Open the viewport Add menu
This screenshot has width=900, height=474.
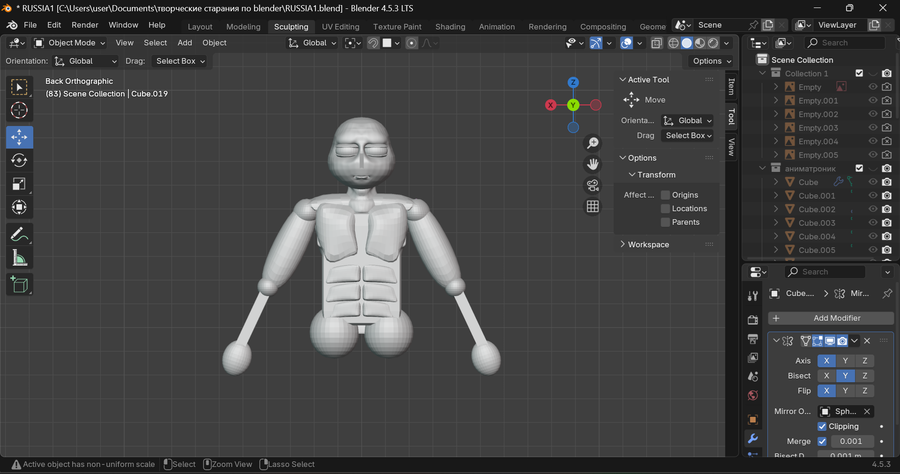(185, 43)
